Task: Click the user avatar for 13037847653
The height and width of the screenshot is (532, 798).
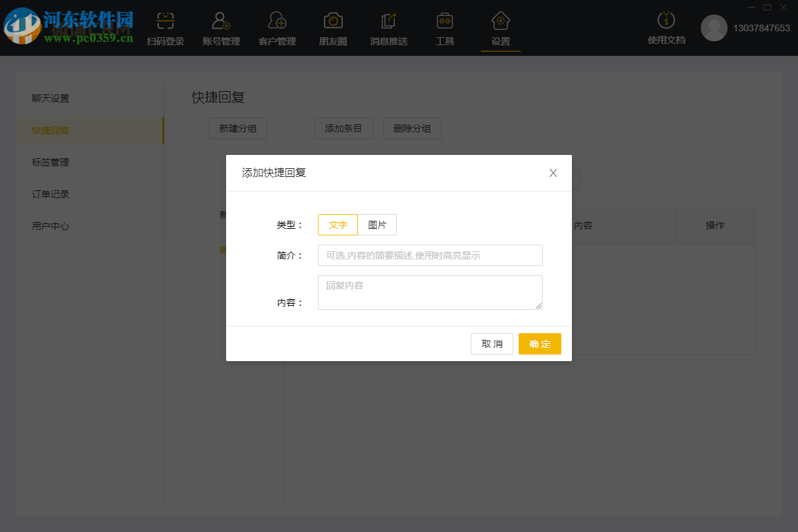Action: [714, 29]
